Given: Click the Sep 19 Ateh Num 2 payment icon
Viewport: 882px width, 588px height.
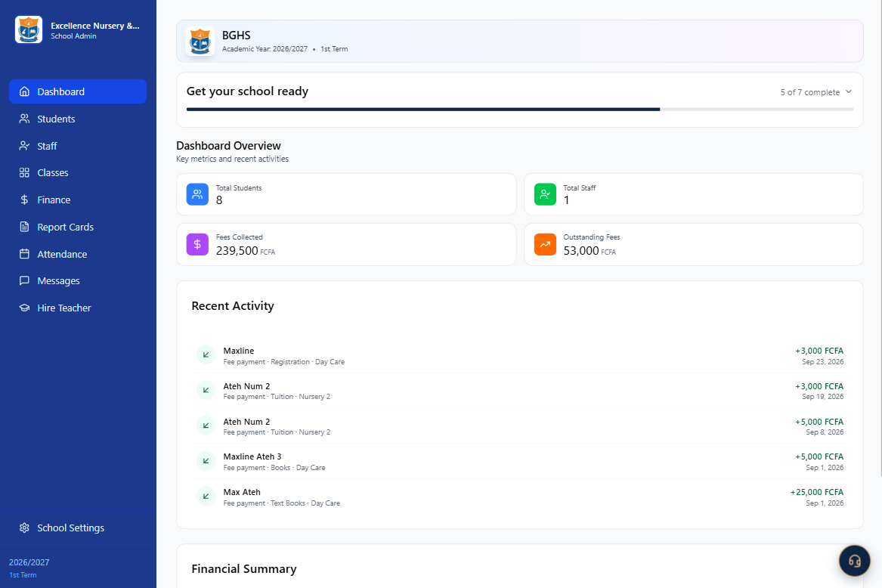Looking at the screenshot, I should coord(206,391).
